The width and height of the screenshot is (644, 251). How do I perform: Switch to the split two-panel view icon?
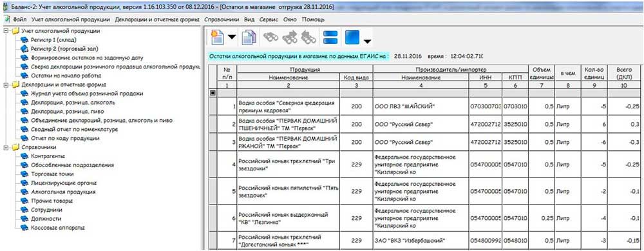330,37
